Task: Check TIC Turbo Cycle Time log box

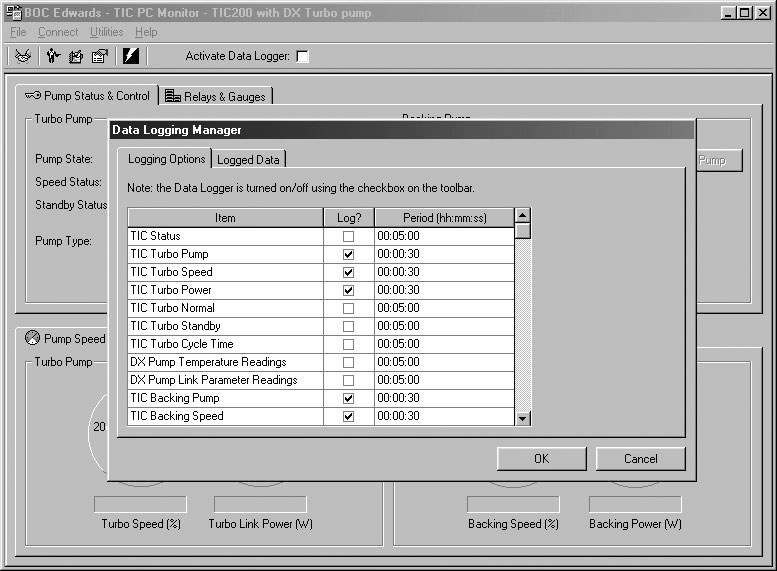Action: coord(348,344)
